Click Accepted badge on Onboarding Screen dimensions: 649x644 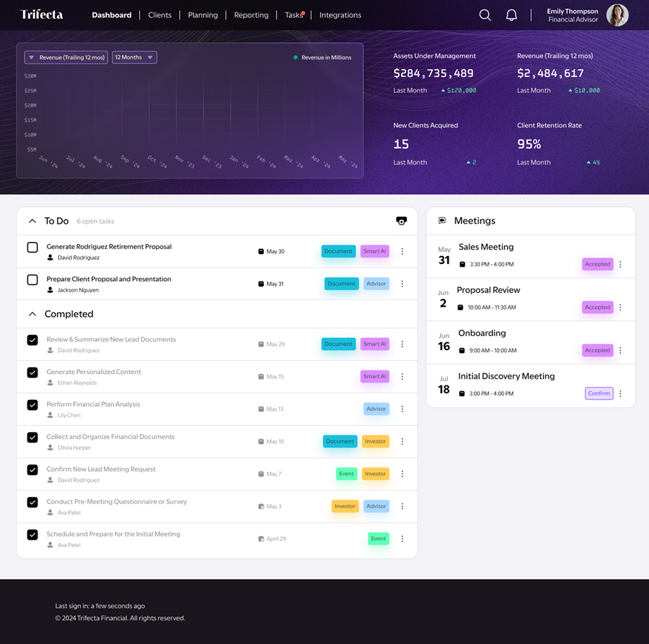tap(598, 350)
